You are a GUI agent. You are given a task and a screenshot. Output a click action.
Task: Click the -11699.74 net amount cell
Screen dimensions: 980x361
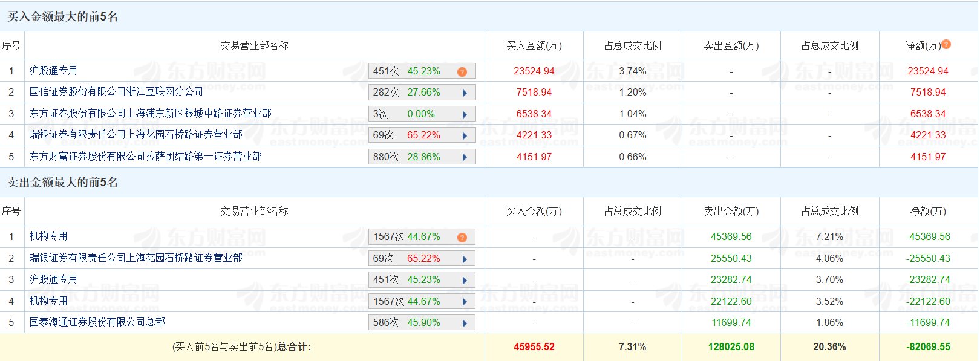click(928, 323)
